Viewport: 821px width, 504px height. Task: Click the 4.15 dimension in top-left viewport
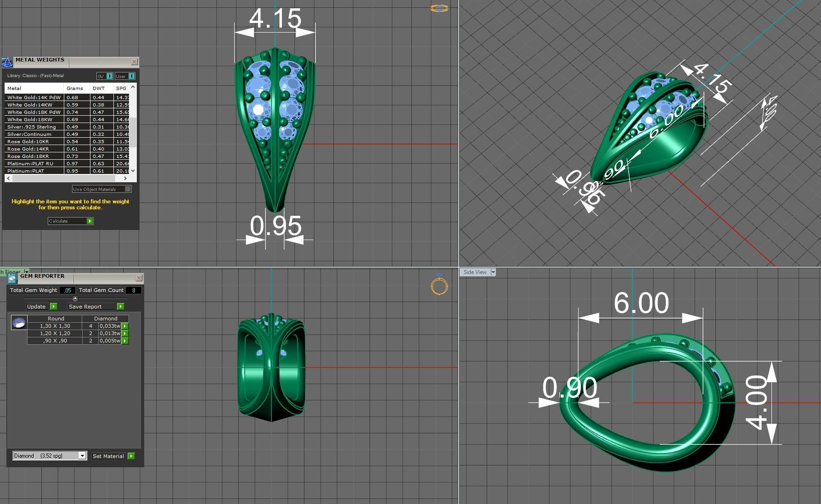(275, 19)
